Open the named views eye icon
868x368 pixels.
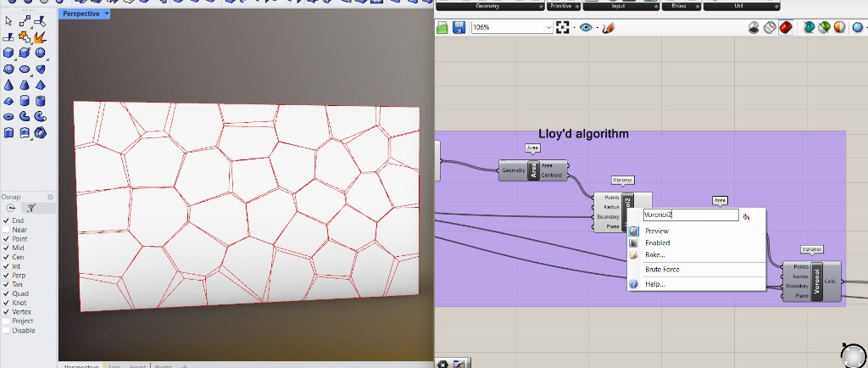pyautogui.click(x=586, y=27)
